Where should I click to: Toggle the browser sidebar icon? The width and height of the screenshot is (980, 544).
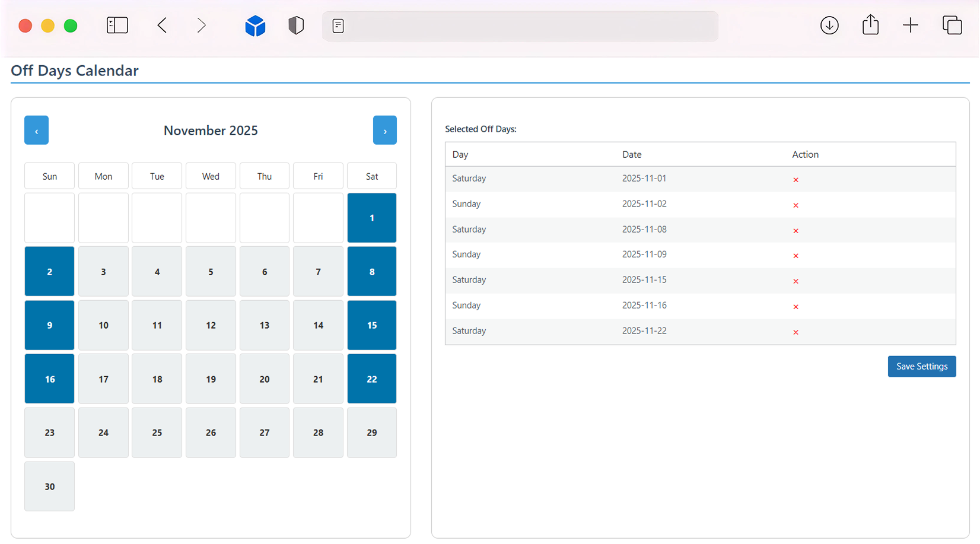click(117, 26)
